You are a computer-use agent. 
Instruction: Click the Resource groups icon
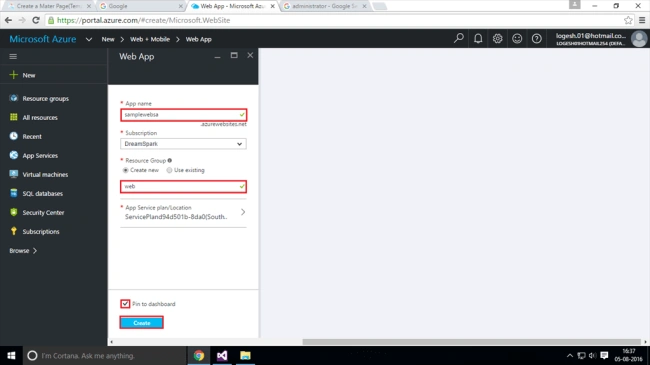click(14, 98)
